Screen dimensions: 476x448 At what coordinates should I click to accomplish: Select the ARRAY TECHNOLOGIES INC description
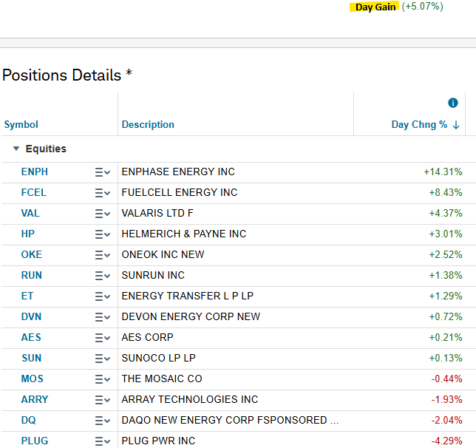pos(189,399)
